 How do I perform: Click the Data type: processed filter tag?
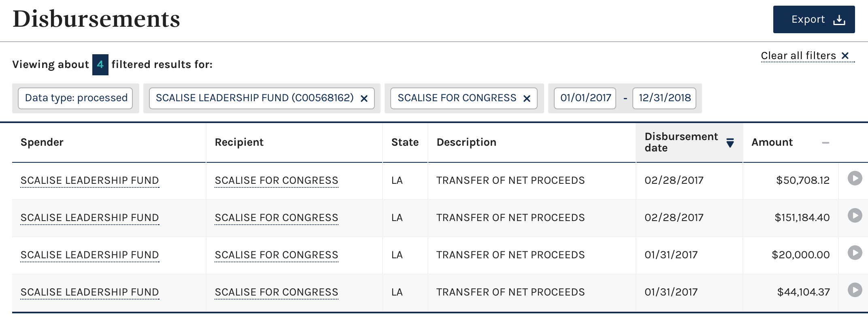tap(76, 98)
